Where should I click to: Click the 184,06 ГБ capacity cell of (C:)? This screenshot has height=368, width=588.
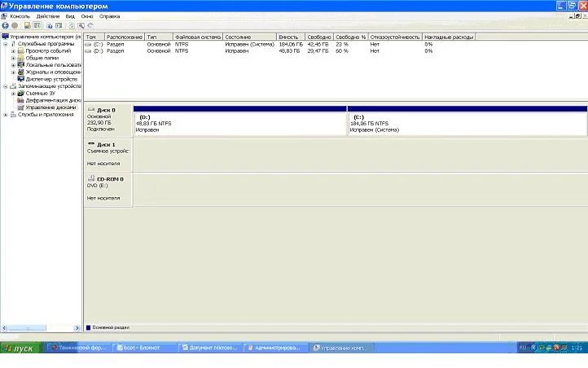pyautogui.click(x=291, y=44)
